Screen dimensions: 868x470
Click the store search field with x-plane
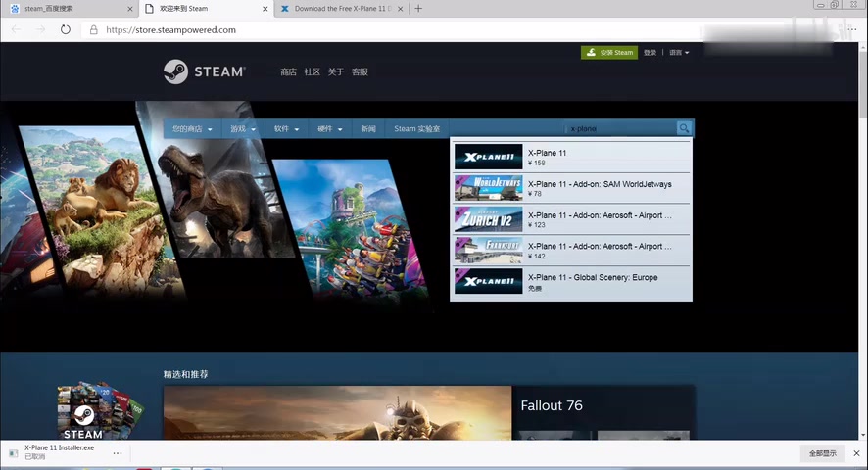coord(621,128)
